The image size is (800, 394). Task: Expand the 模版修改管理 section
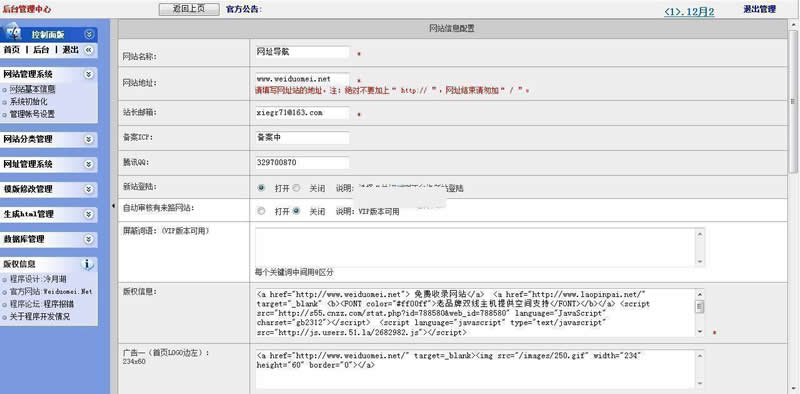[x=89, y=189]
